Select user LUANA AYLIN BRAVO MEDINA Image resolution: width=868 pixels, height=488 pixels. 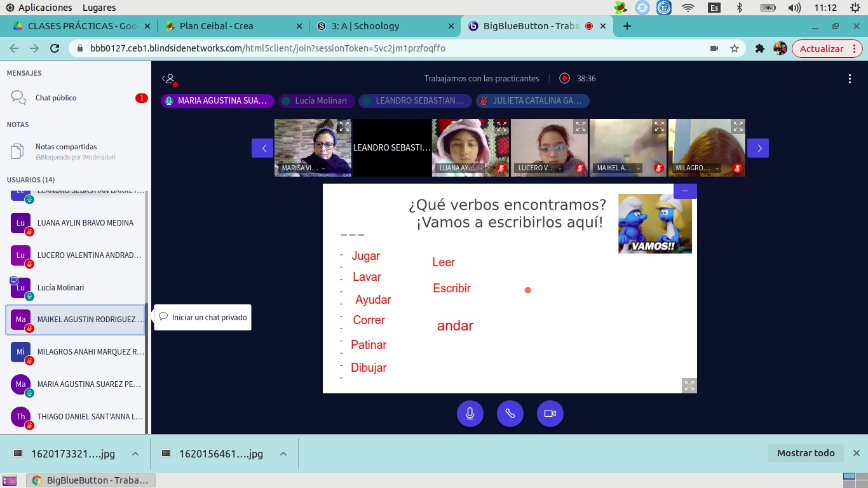tap(76, 223)
